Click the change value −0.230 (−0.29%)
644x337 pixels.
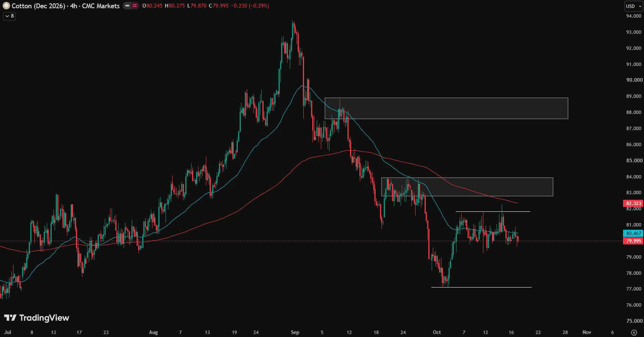tap(250, 6)
